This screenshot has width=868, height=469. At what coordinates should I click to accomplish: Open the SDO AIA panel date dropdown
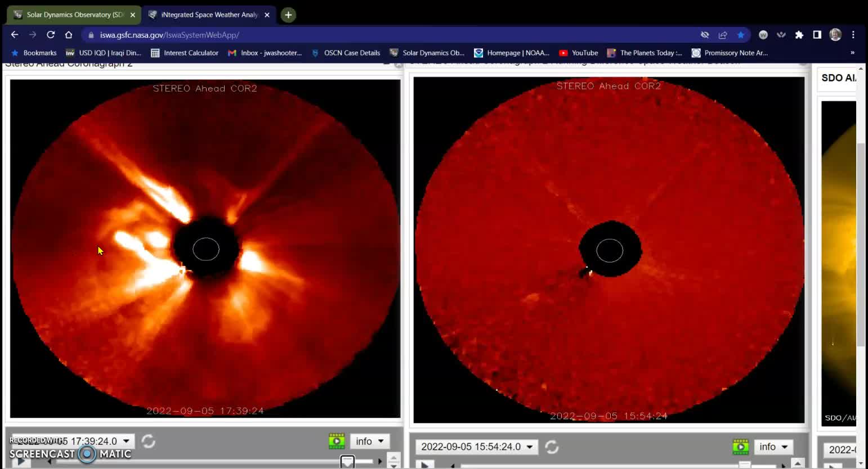[x=840, y=449]
